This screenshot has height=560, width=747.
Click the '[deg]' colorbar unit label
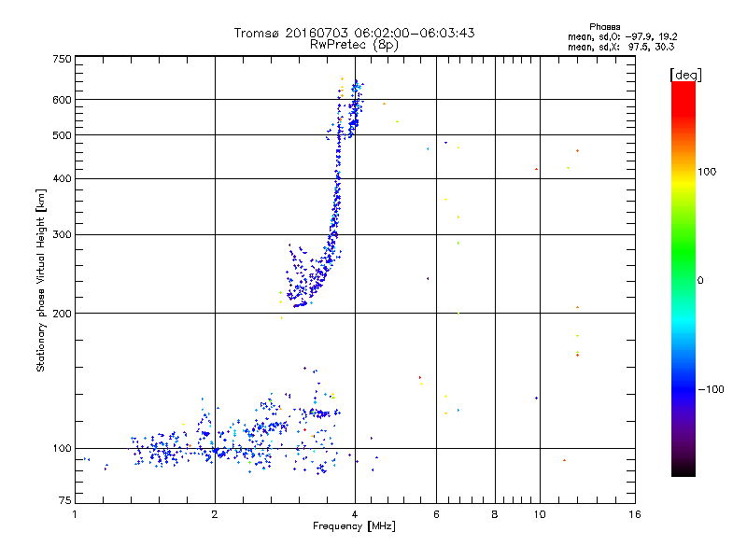coord(685,75)
